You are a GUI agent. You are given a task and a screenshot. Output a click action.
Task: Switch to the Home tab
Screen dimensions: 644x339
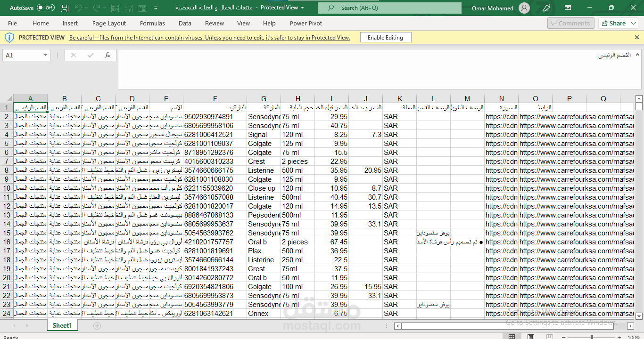pyautogui.click(x=41, y=23)
